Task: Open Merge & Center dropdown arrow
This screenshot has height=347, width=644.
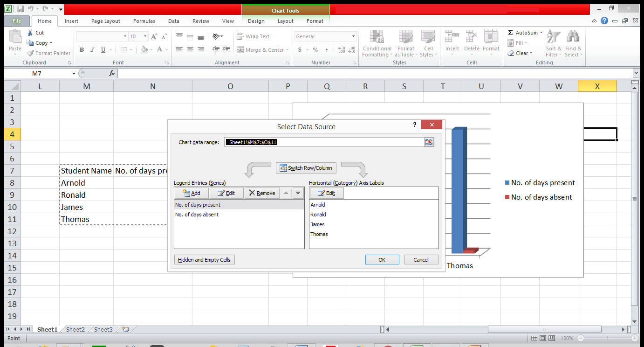Action: 287,50
